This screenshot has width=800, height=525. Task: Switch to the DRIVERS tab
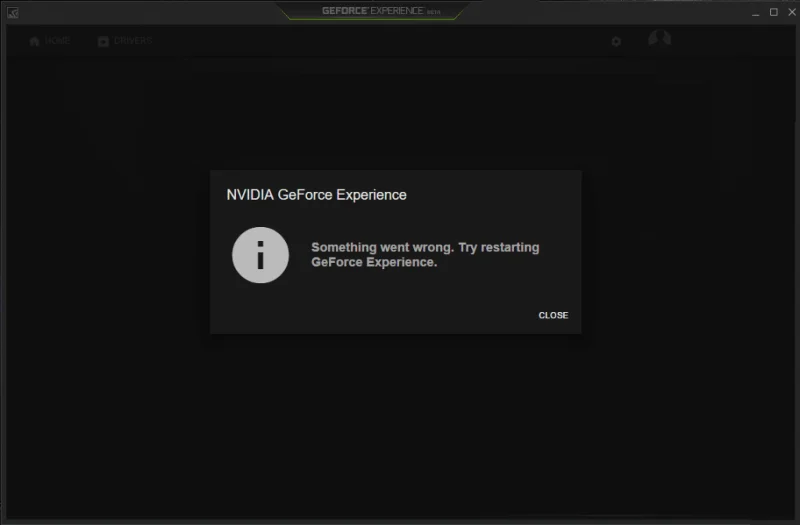[x=125, y=41]
